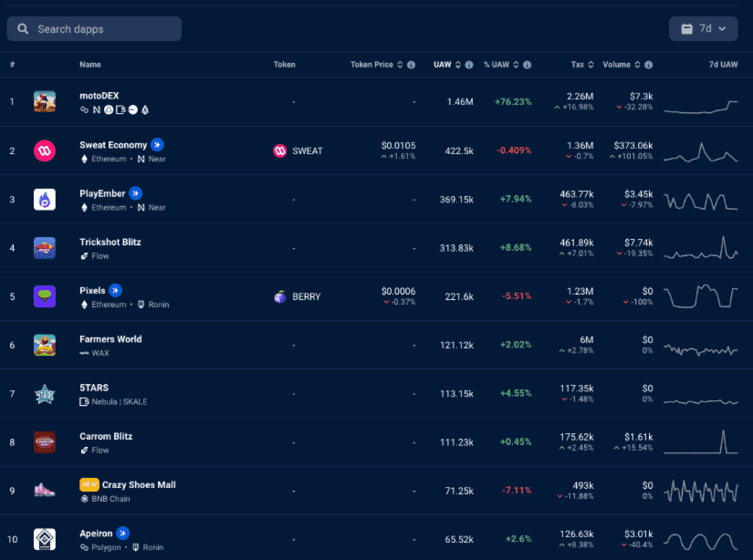753x560 pixels.
Task: Click the Carrom Blitz 7d UAW sparkline
Action: (701, 442)
